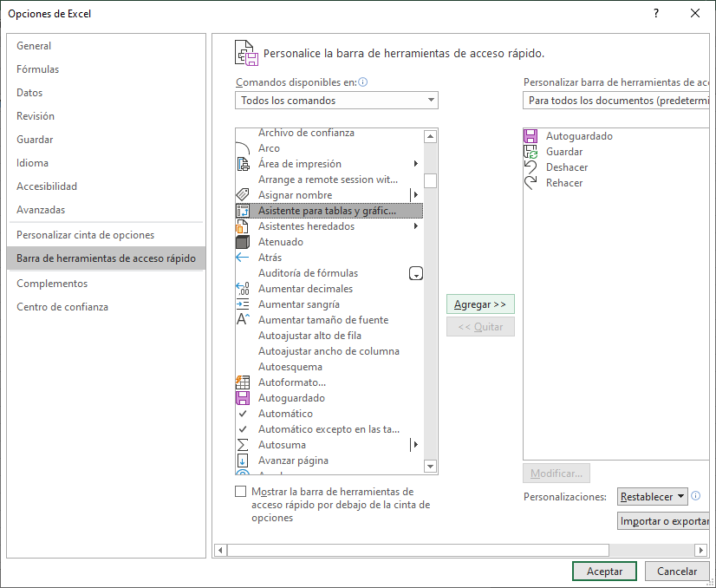Click the Asistente para tablas y gráficos icon

(x=243, y=211)
